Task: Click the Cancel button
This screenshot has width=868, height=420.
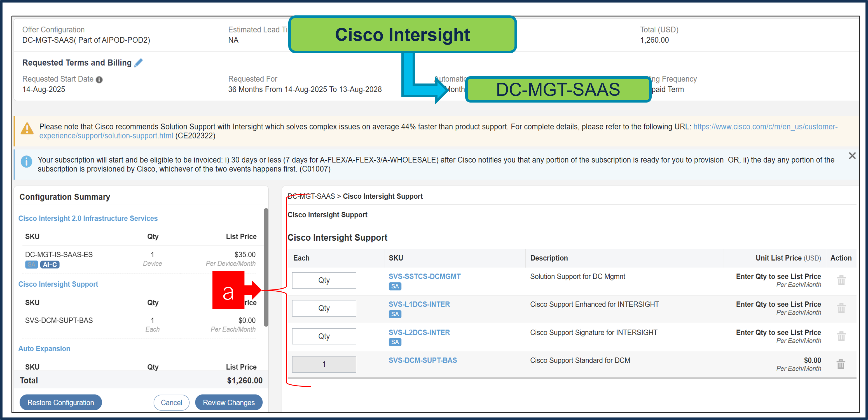Action: pyautogui.click(x=171, y=402)
